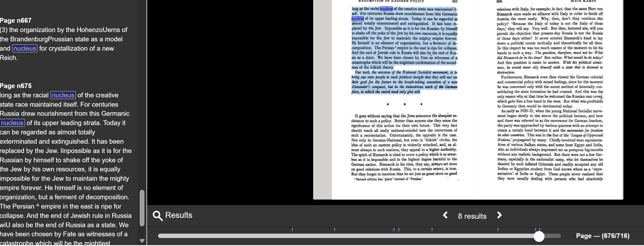The width and height of the screenshot is (644, 246).
Task: Go to previous search result arrow
Action: [x=445, y=215]
